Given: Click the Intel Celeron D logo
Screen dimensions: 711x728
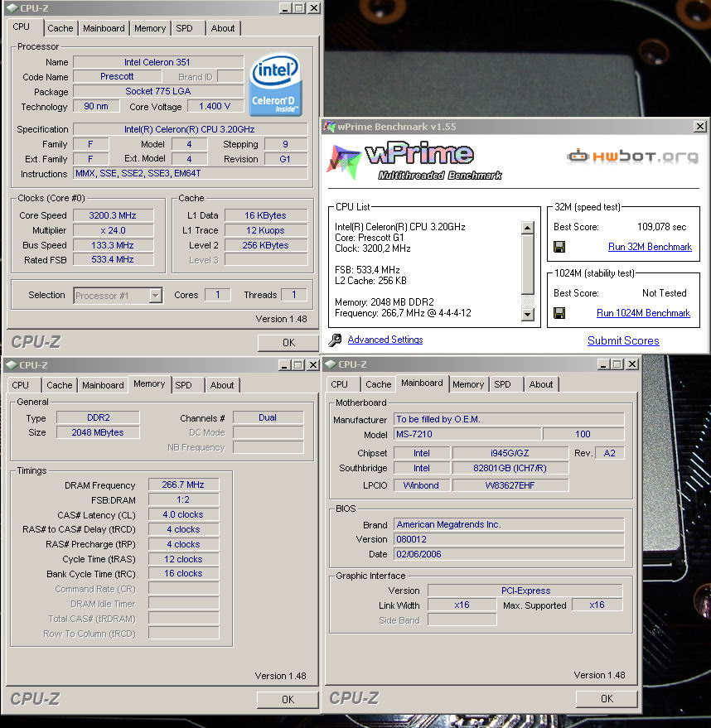Looking at the screenshot, I should 275,85.
